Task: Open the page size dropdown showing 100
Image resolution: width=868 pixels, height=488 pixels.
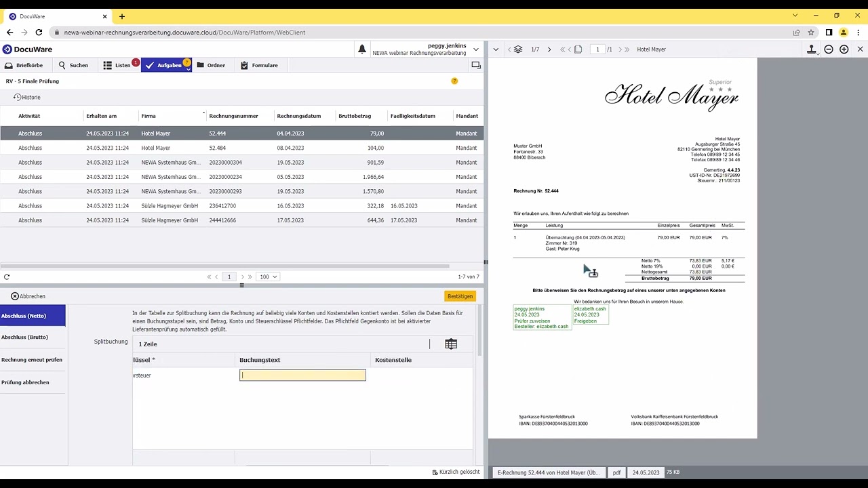Action: (269, 277)
